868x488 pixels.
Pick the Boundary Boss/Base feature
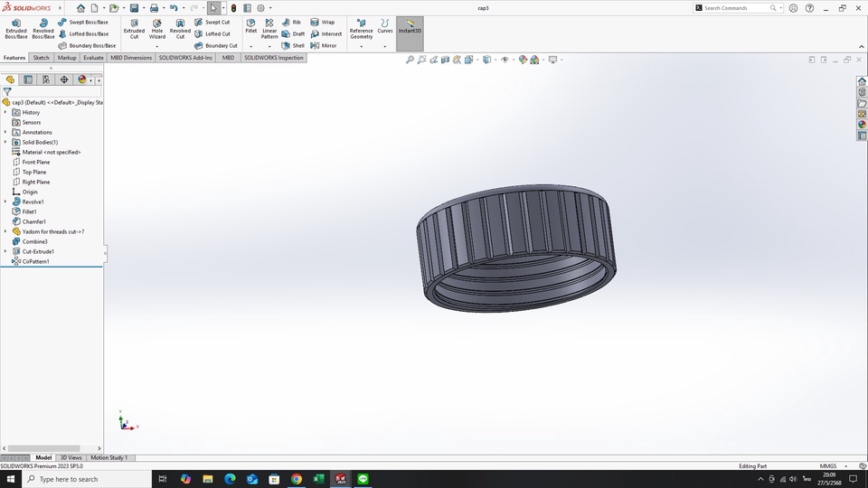coord(87,45)
